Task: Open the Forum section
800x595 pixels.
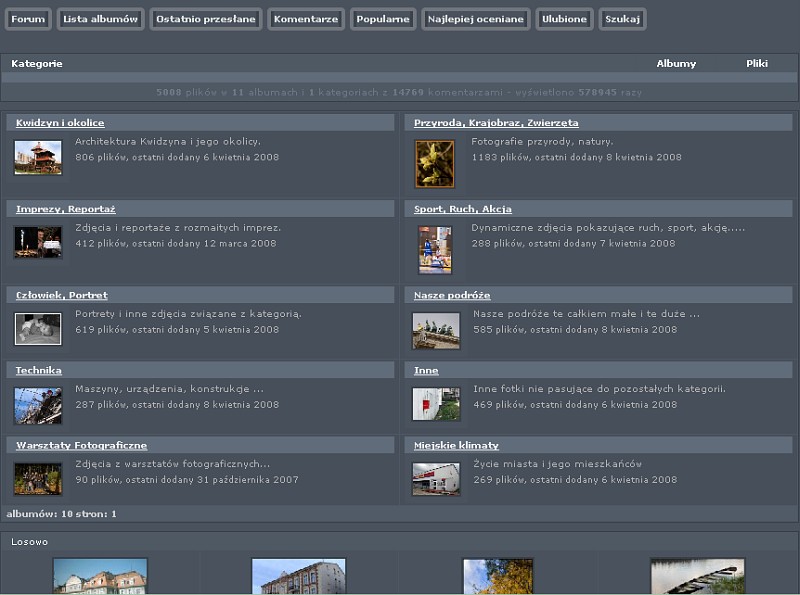Action: pyautogui.click(x=28, y=18)
